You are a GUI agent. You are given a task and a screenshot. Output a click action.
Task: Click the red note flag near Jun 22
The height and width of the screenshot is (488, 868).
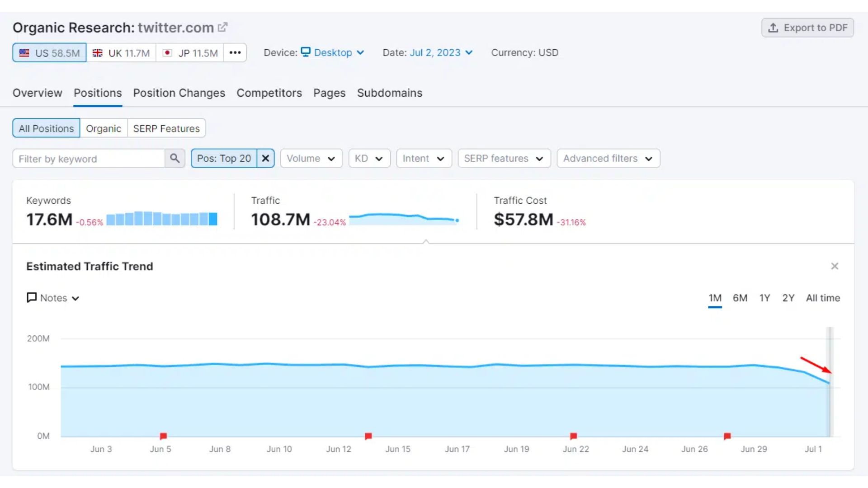point(573,436)
